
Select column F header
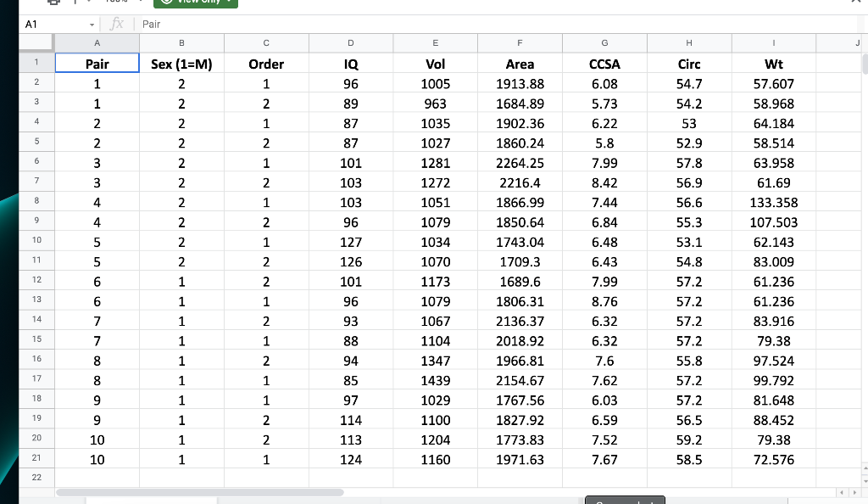tap(520, 42)
